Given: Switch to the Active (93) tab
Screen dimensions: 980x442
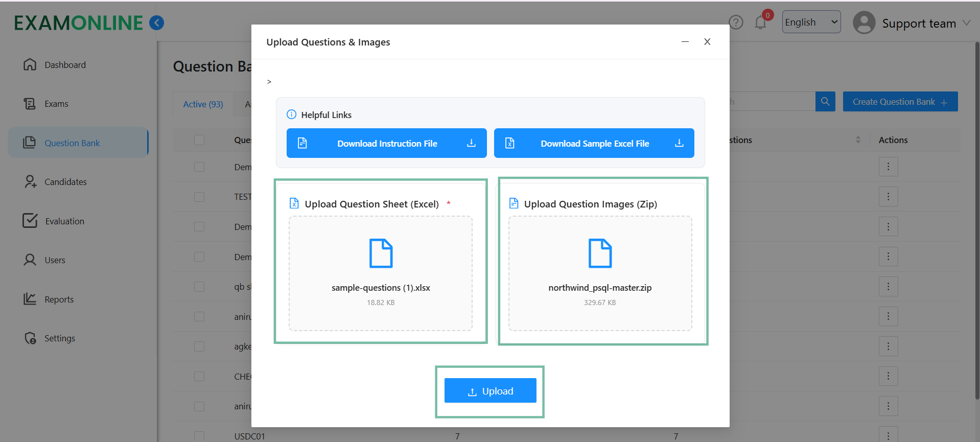Looking at the screenshot, I should pos(203,104).
